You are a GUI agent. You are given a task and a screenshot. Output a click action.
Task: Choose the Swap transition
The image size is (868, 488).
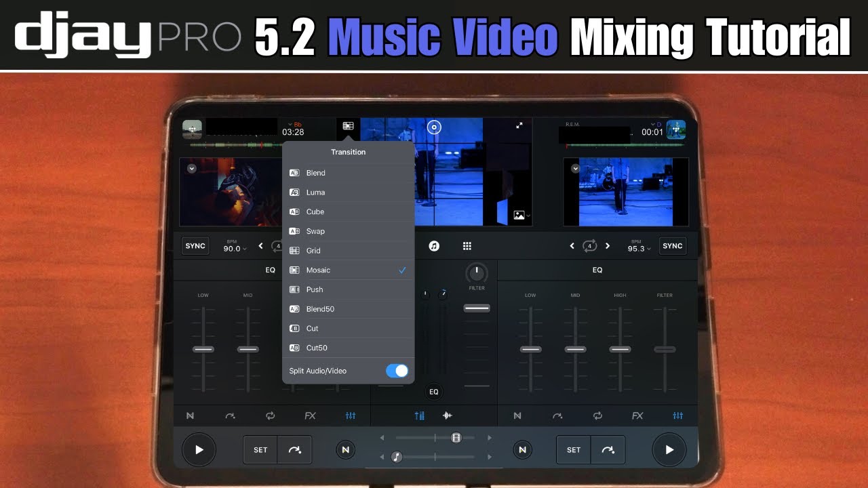tap(348, 231)
